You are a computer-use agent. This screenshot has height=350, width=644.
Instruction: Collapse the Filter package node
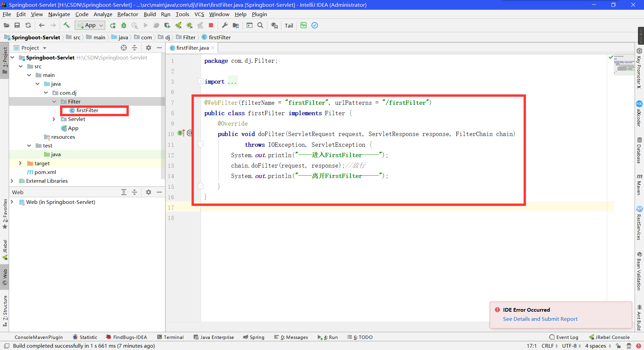[x=54, y=101]
